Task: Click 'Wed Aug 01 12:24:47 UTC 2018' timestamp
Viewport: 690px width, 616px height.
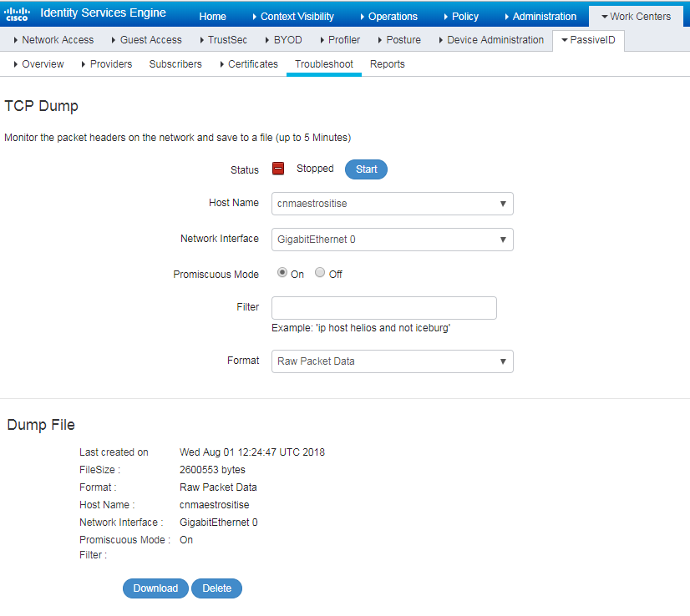Action: 252,452
